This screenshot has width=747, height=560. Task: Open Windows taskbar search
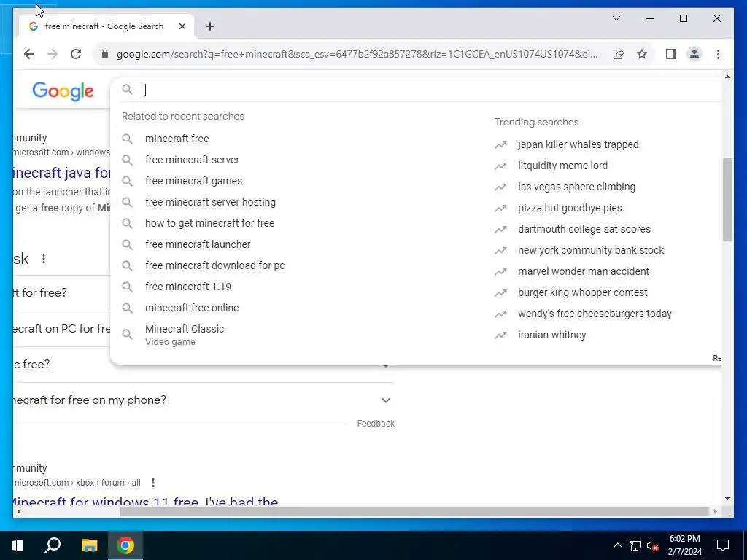53,545
